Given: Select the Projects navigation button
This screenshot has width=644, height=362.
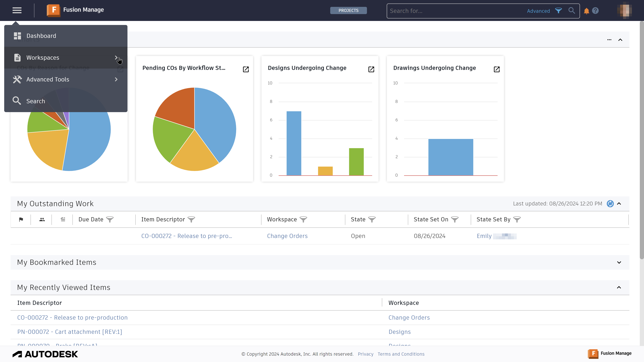Looking at the screenshot, I should pos(348,10).
